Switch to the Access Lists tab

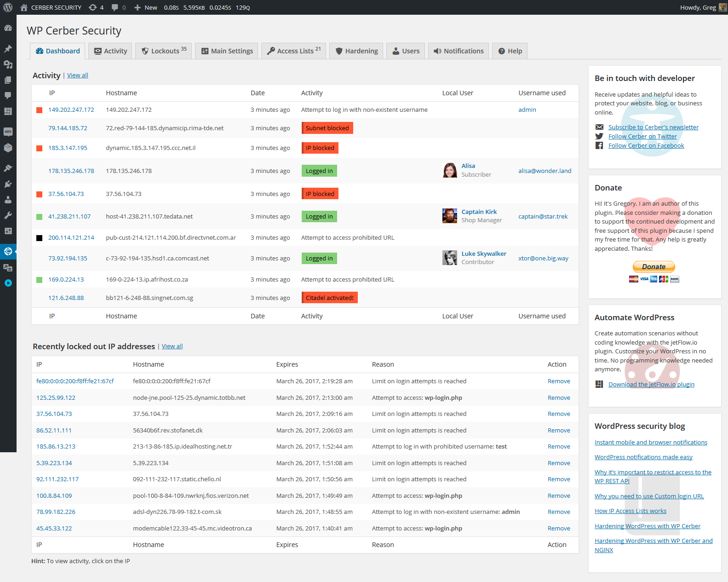click(x=293, y=51)
